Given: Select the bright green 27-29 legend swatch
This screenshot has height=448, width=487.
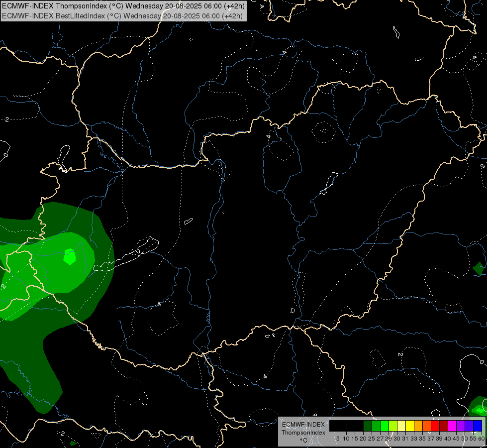Looking at the screenshot, I should click(385, 426).
